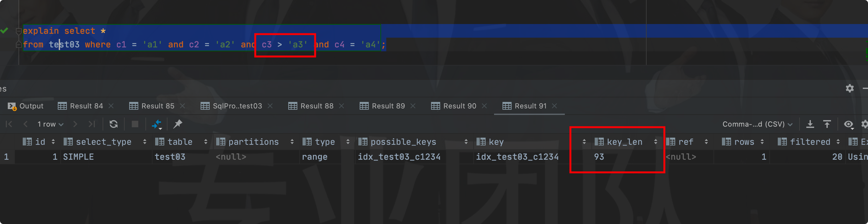Select the filtered value 20 cell
868x224 pixels.
click(x=807, y=157)
